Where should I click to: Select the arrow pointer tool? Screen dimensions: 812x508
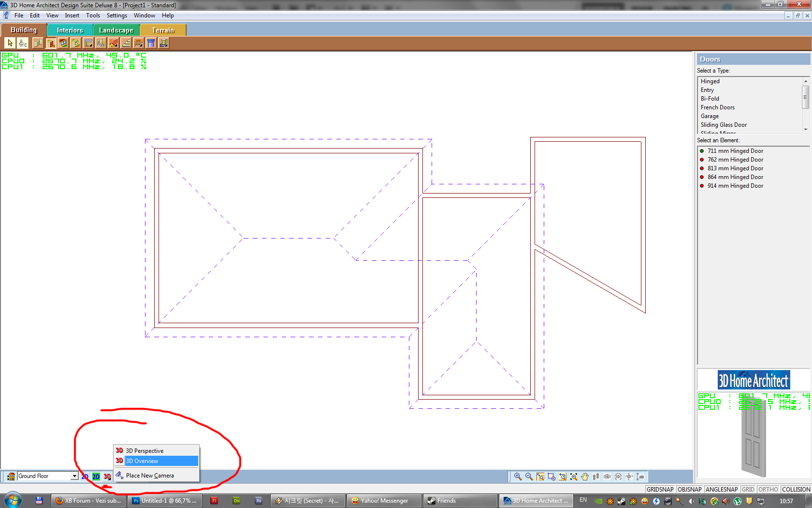click(x=10, y=43)
